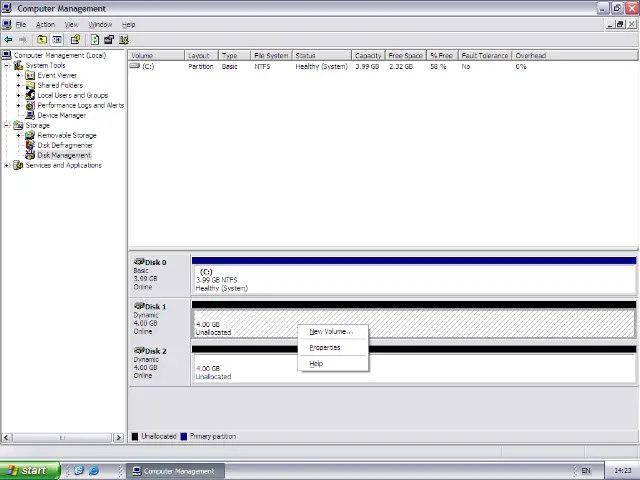Click the Disk 1 drive icon
Screen dimensions: 640x480
coord(139,306)
